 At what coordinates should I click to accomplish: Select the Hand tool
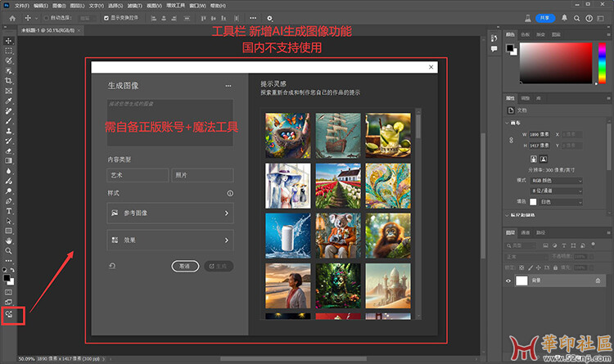[x=9, y=240]
